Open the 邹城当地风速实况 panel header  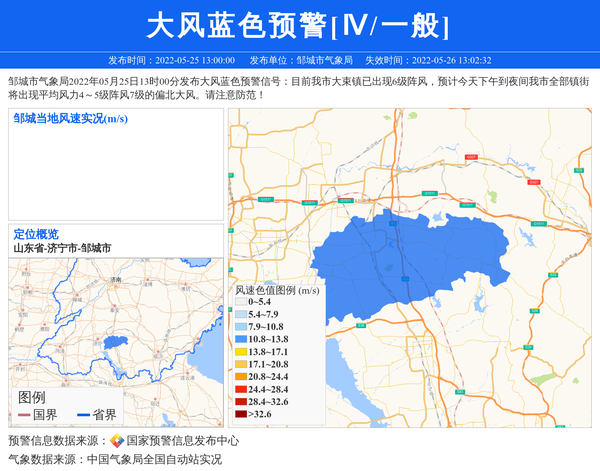click(x=70, y=119)
